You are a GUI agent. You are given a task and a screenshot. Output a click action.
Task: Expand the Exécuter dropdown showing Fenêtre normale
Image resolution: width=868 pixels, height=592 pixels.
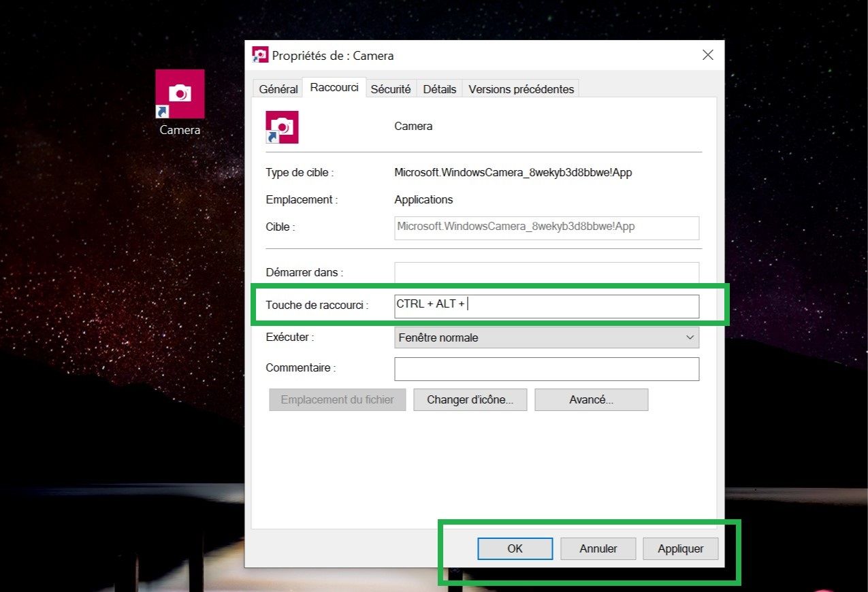546,338
